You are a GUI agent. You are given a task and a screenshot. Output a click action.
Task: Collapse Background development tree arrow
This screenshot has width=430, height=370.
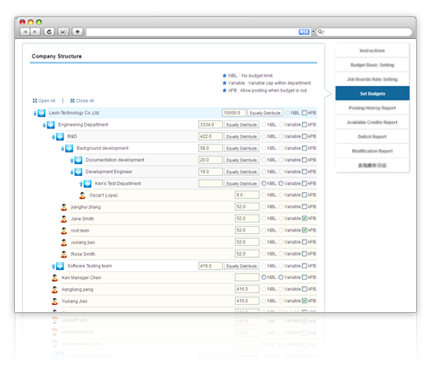pos(62,149)
